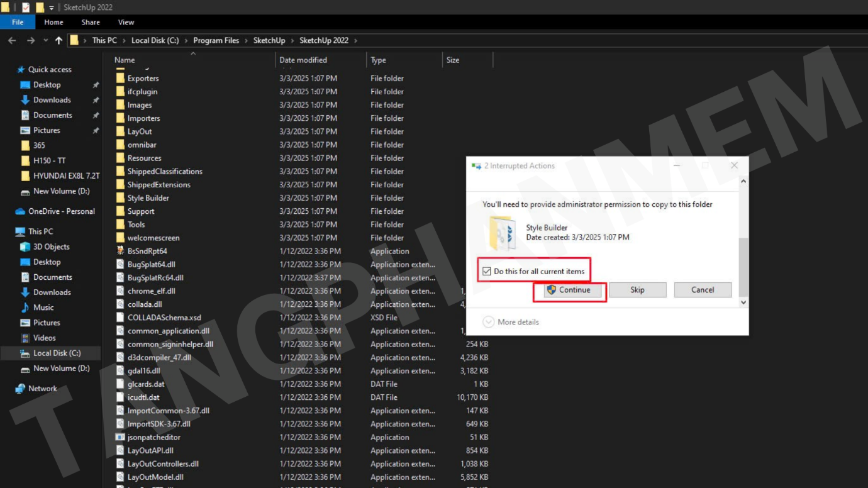Select the BsSndRpt64 application icon
This screenshot has width=868, height=488.
121,251
